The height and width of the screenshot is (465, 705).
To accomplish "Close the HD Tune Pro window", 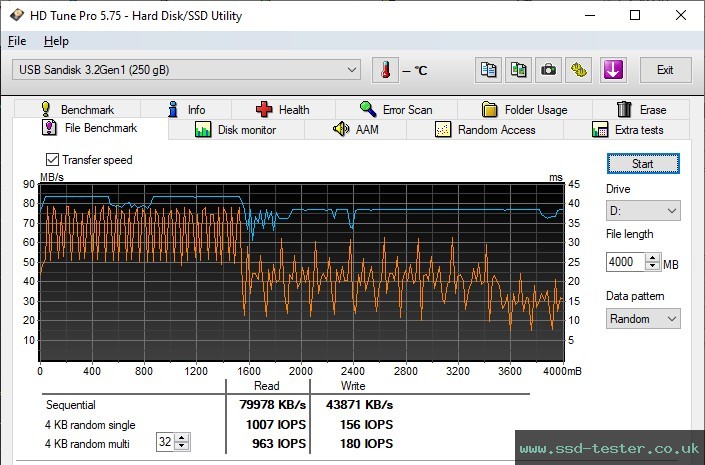I will tap(681, 15).
